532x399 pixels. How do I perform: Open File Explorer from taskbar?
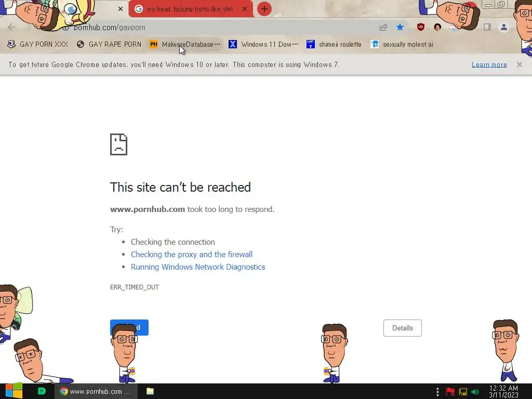click(150, 391)
